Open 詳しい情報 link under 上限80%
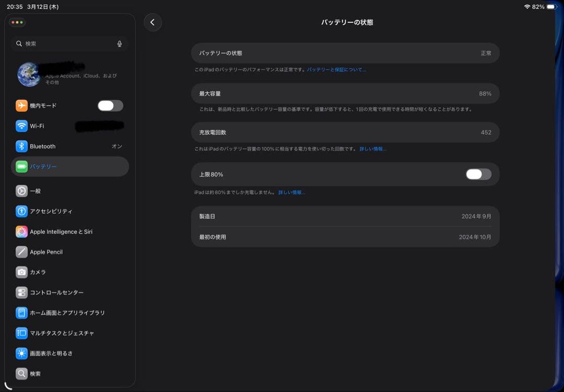Screen dimensions: 564x392 tap(291, 193)
